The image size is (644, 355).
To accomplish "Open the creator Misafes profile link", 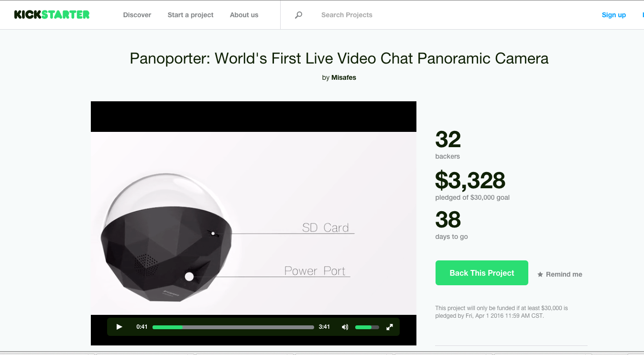I will (344, 77).
